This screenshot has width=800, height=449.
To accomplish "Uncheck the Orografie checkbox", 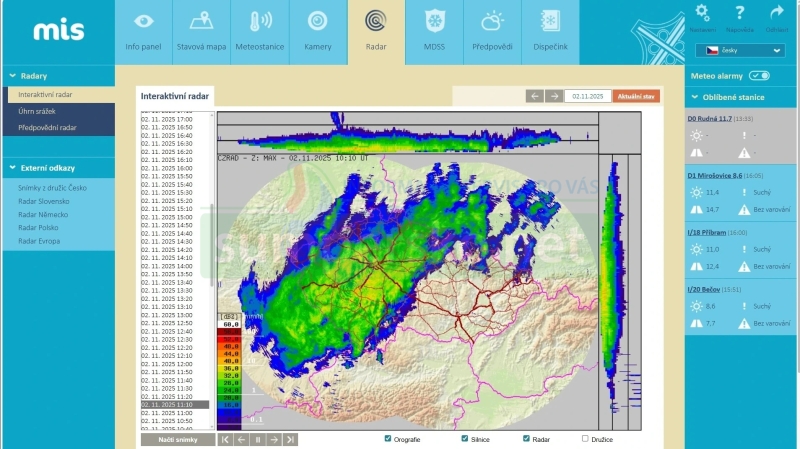I will (x=388, y=438).
